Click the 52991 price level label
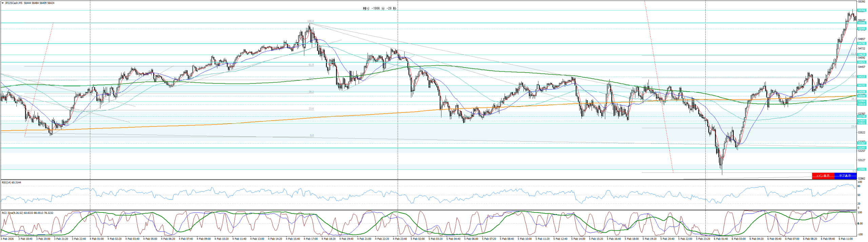The height and width of the screenshot is (242, 868). [862, 169]
